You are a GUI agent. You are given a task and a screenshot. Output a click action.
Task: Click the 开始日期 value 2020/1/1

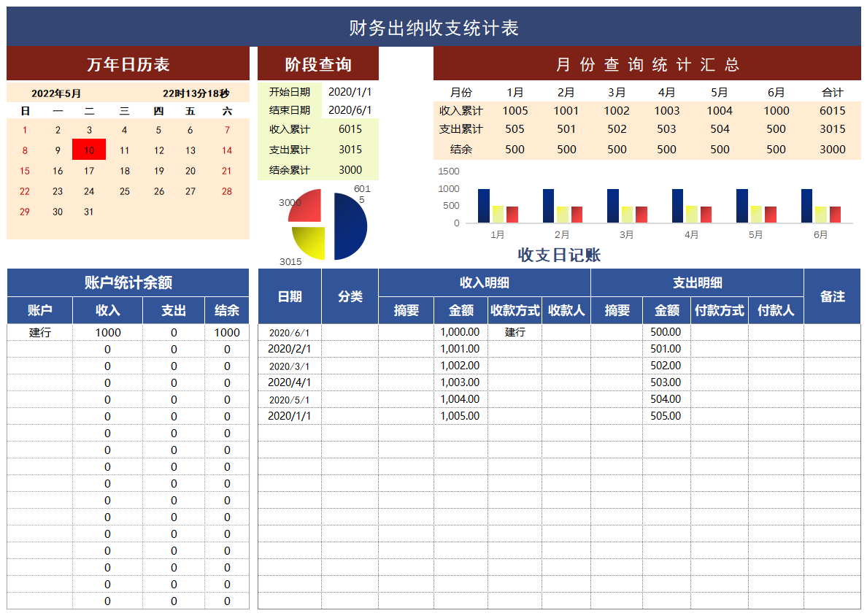[x=349, y=91]
